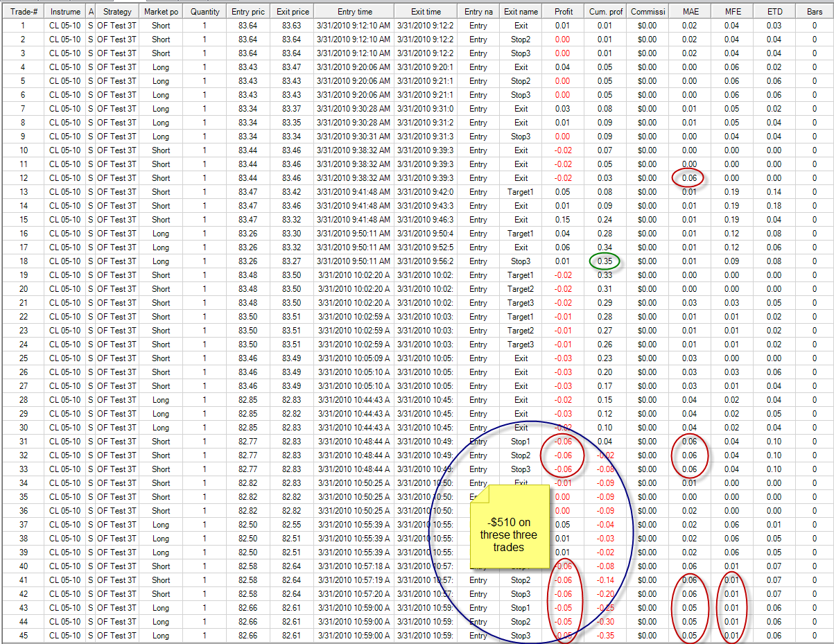Click trade number 35 row cell
Image resolution: width=834 pixels, height=644 pixels.
click(24, 497)
